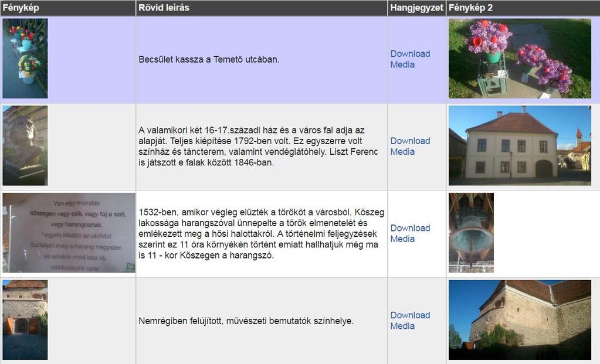The image size is (600, 364).
Task: Click the Fénykép column header
Action: pos(67,8)
